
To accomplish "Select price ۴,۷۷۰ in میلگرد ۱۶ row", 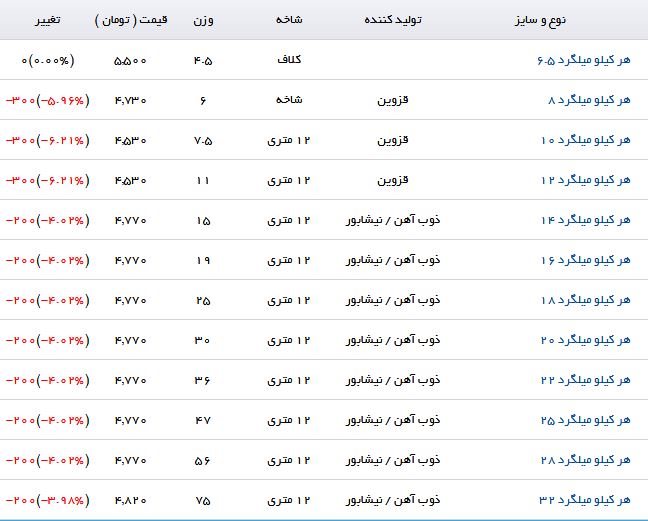I will 131,261.
